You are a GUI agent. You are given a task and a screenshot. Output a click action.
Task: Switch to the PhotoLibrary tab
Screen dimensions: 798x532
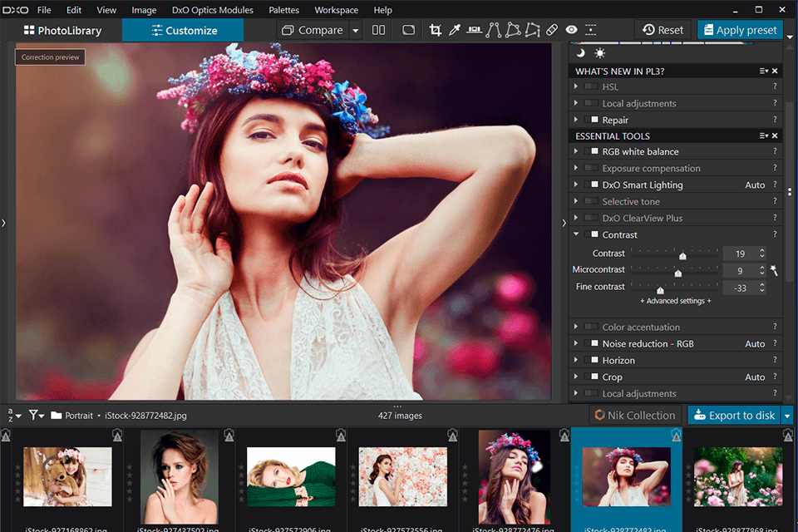coord(62,31)
